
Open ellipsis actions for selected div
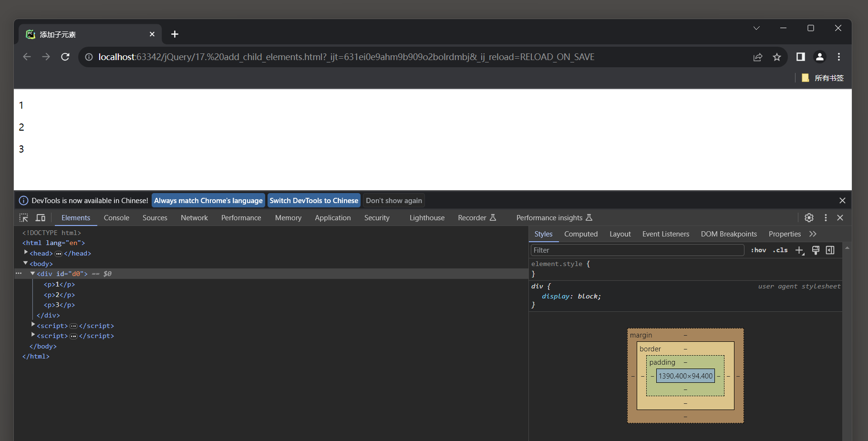point(19,274)
